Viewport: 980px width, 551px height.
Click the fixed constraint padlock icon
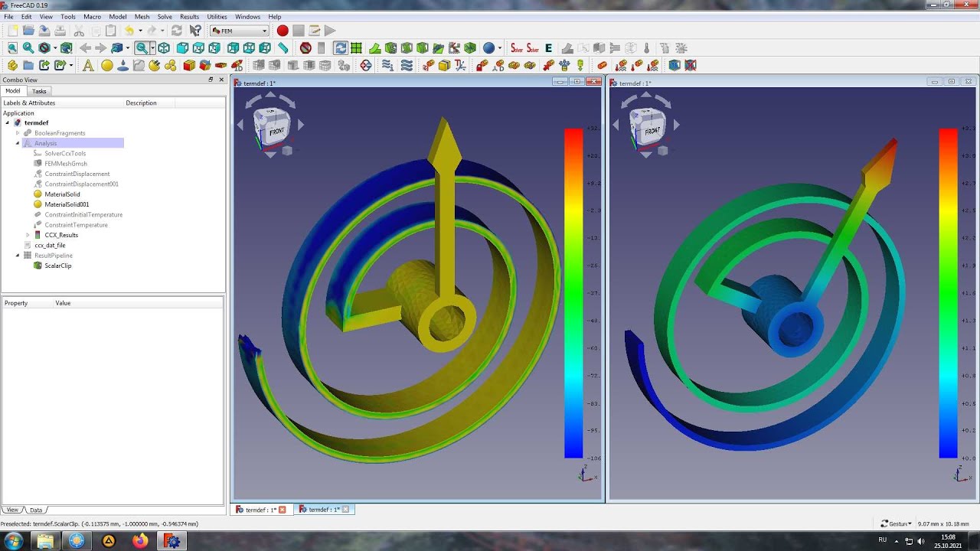[482, 65]
